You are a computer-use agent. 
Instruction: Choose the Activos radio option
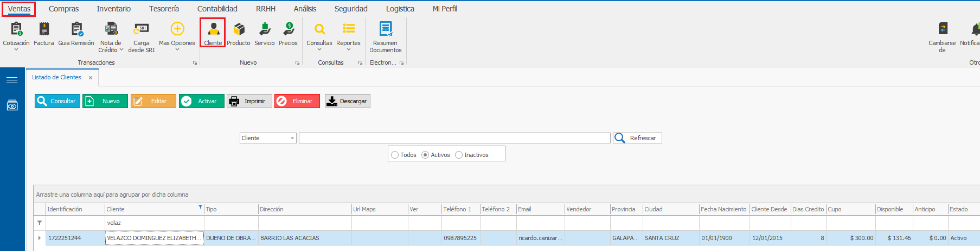click(425, 155)
